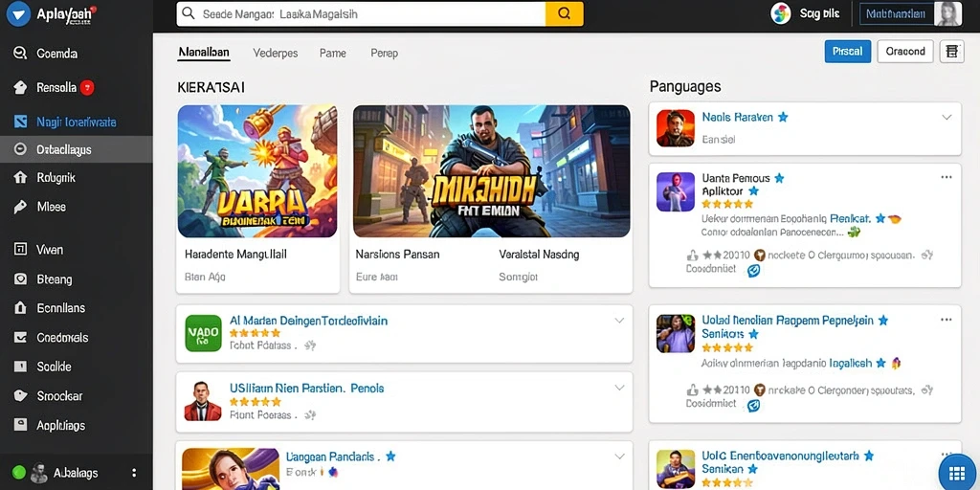This screenshot has width=980, height=490.
Task: Expand the Uangean Pandarls row
Action: pyautogui.click(x=619, y=457)
